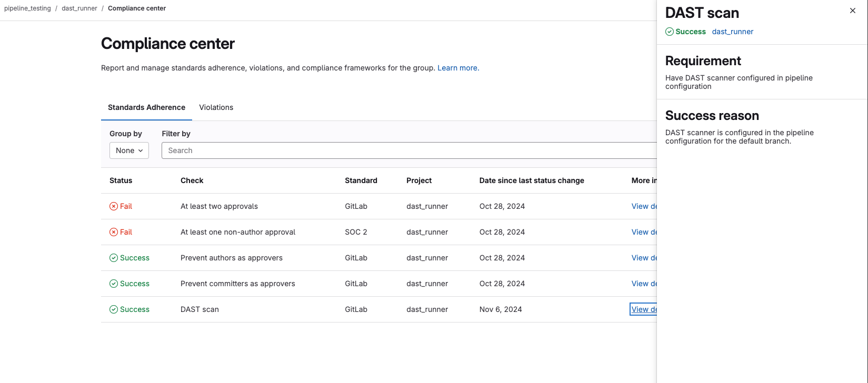The image size is (868, 383).
Task: View details for DAST scan check
Action: click(x=643, y=309)
